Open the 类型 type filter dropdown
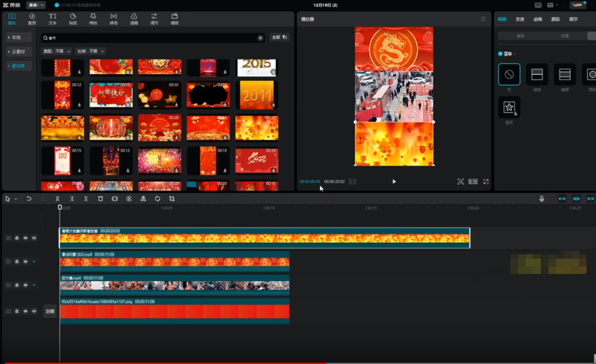Image resolution: width=596 pixels, height=364 pixels. click(x=56, y=51)
